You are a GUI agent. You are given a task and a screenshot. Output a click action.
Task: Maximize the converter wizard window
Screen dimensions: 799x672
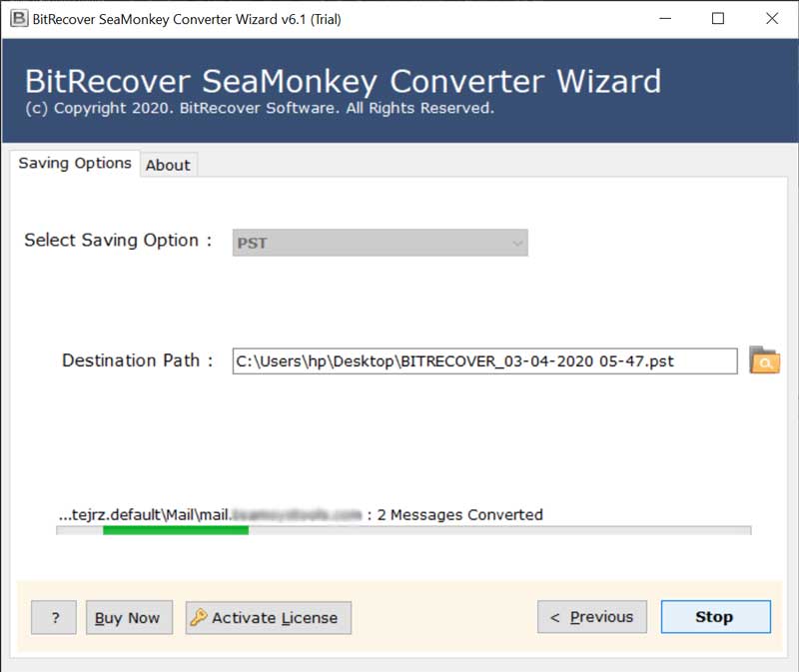(718, 19)
